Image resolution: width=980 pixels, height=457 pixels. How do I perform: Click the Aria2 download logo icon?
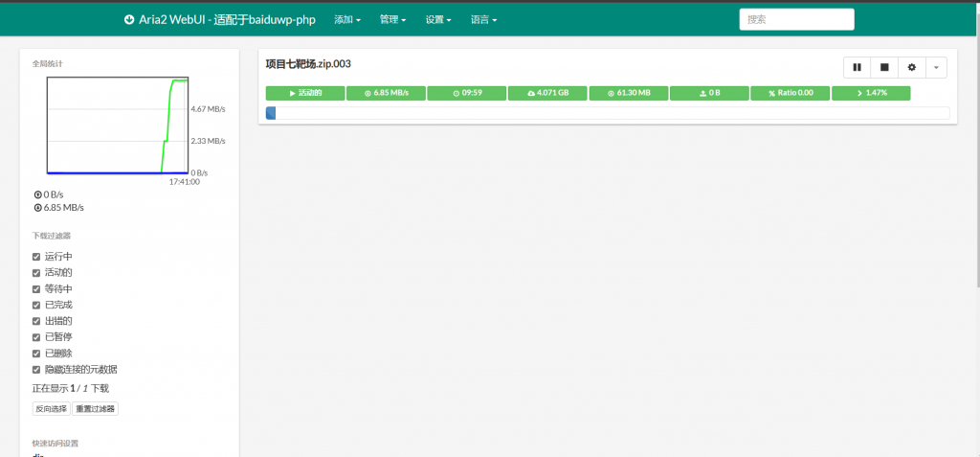click(x=129, y=19)
